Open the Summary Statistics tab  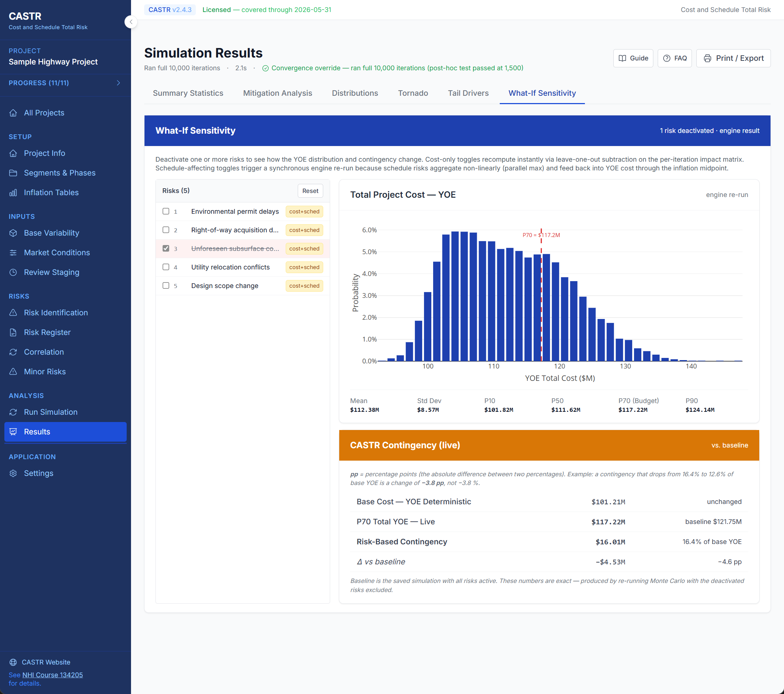tap(188, 93)
